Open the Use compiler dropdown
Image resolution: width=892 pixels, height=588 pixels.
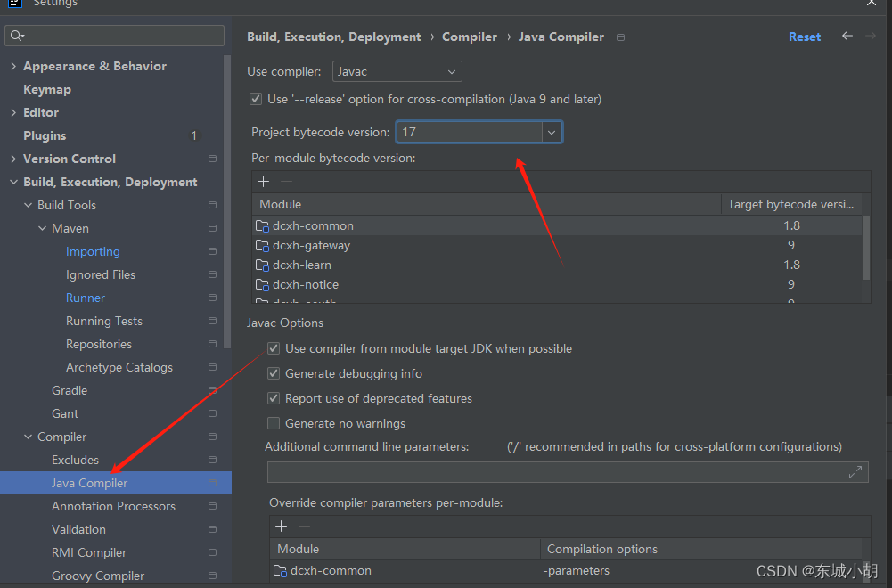point(397,70)
